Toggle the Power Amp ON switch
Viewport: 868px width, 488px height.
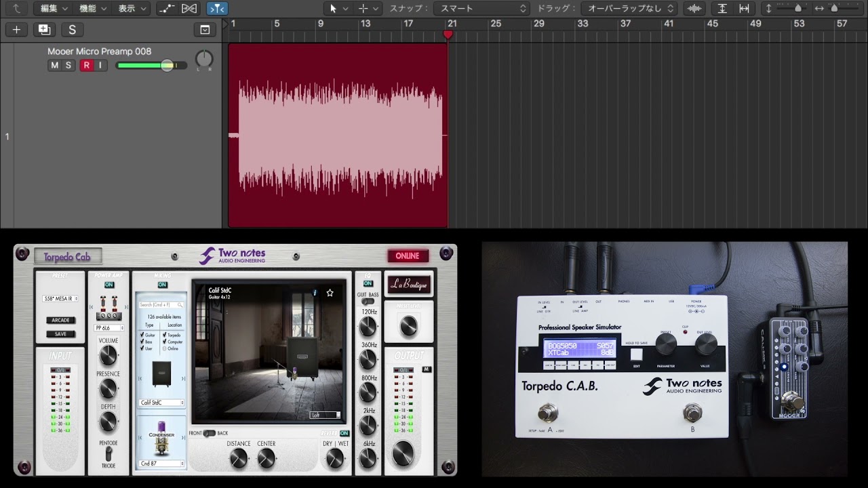pyautogui.click(x=109, y=285)
